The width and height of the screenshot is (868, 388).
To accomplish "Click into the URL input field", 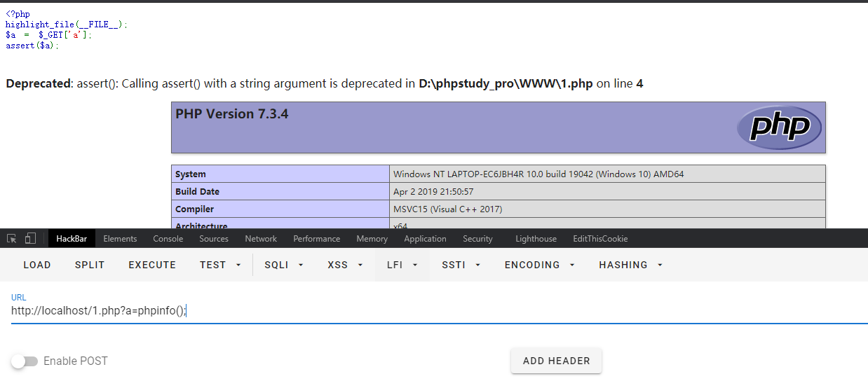I will pyautogui.click(x=440, y=311).
